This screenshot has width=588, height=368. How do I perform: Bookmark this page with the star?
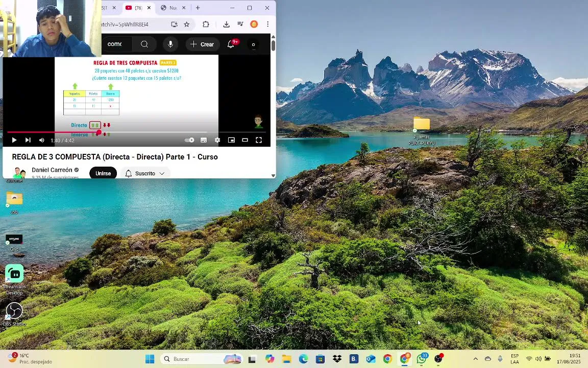[x=187, y=25]
